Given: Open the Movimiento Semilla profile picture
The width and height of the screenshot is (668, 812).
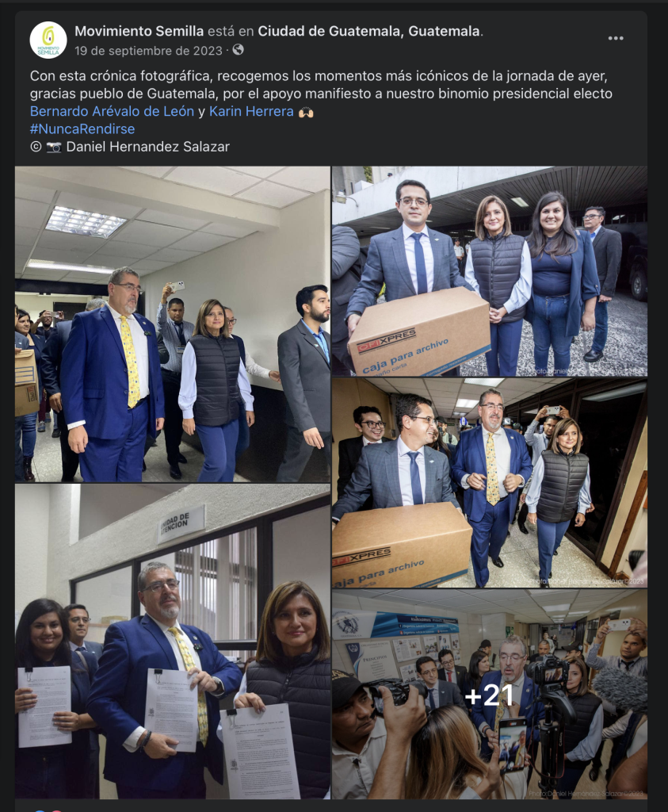Looking at the screenshot, I should click(48, 40).
